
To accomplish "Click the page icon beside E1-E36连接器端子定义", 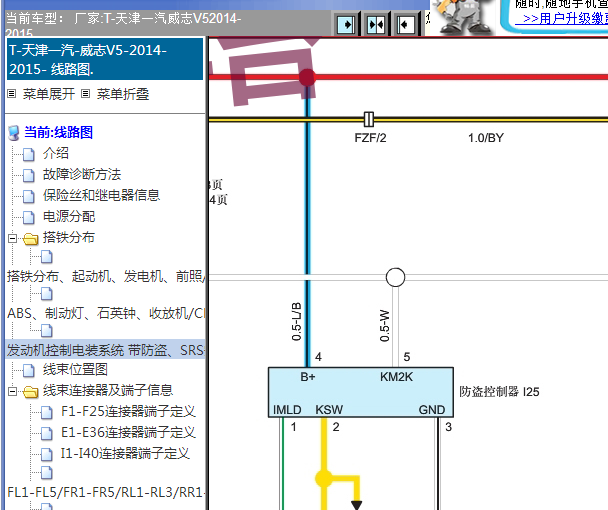I will 47,433.
